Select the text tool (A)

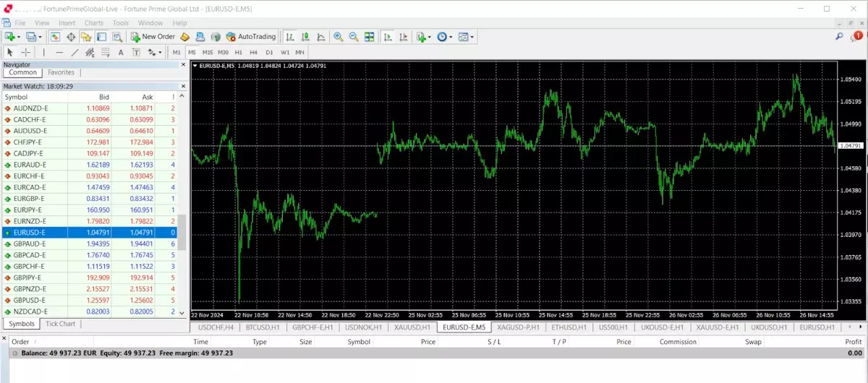(121, 52)
